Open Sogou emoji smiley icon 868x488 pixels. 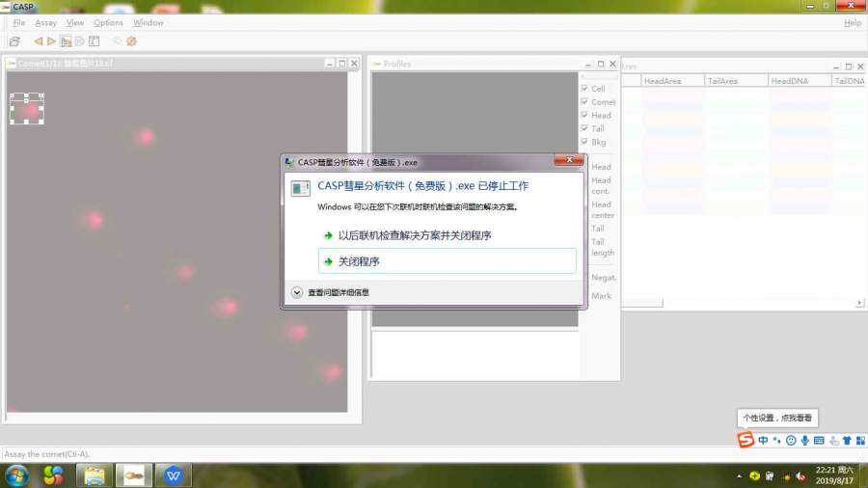(791, 441)
